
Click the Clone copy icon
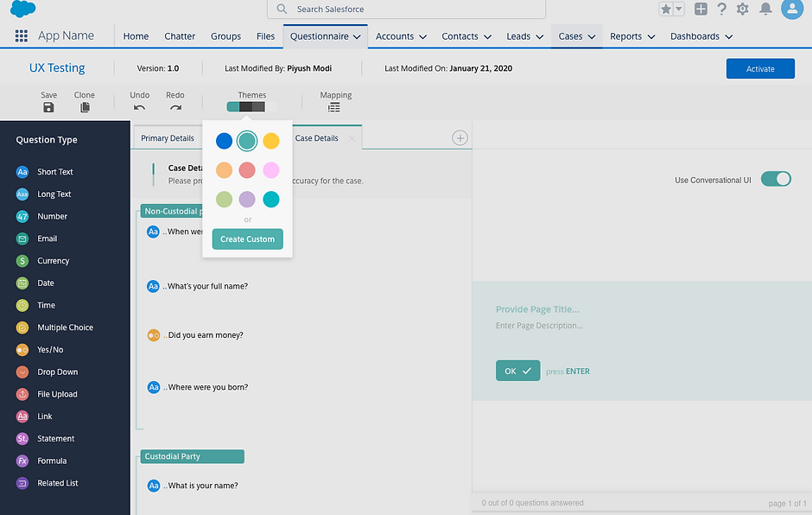pos(85,107)
